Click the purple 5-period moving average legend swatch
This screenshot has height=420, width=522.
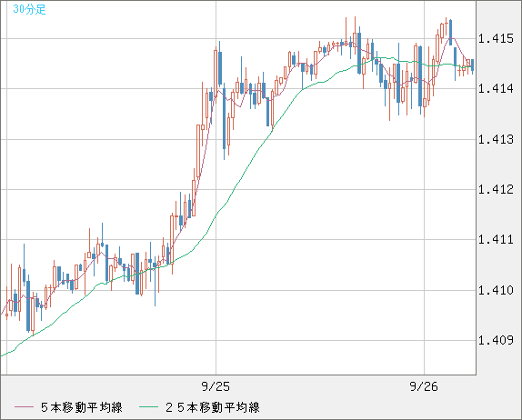24,407
